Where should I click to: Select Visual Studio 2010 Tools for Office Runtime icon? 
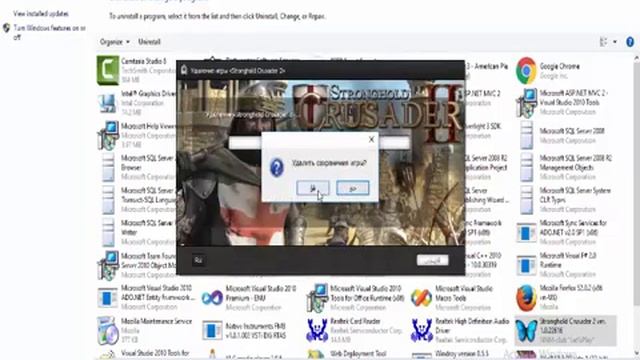[317, 298]
